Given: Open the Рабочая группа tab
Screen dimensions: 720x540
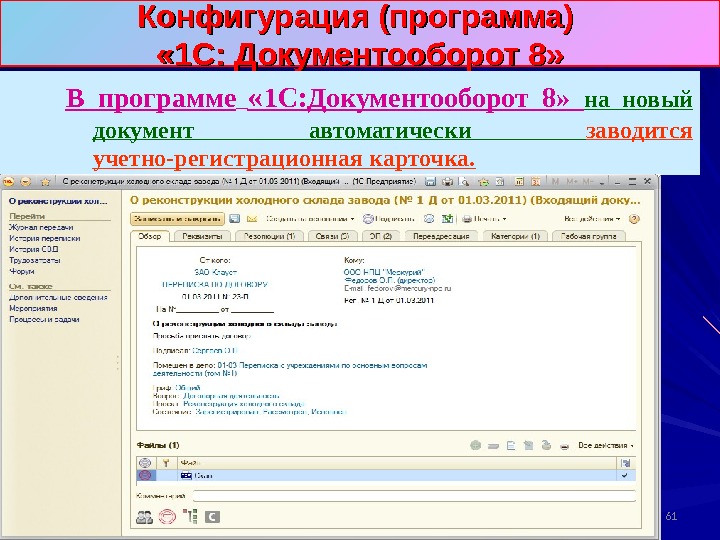Looking at the screenshot, I should (588, 236).
